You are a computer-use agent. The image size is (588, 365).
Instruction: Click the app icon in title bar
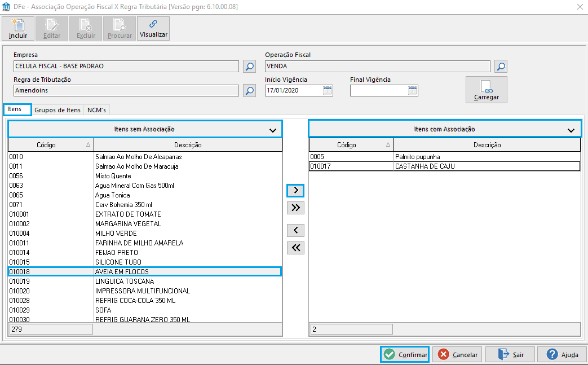click(6, 7)
